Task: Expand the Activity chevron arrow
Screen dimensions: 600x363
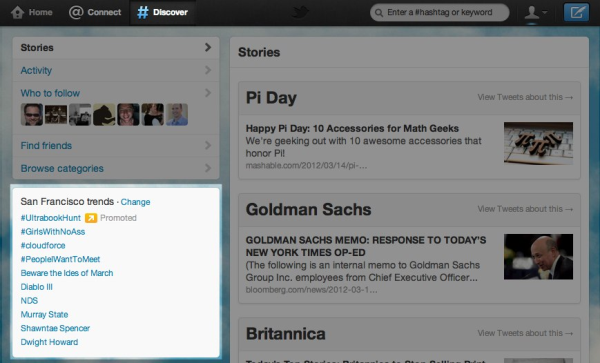Action: (208, 70)
